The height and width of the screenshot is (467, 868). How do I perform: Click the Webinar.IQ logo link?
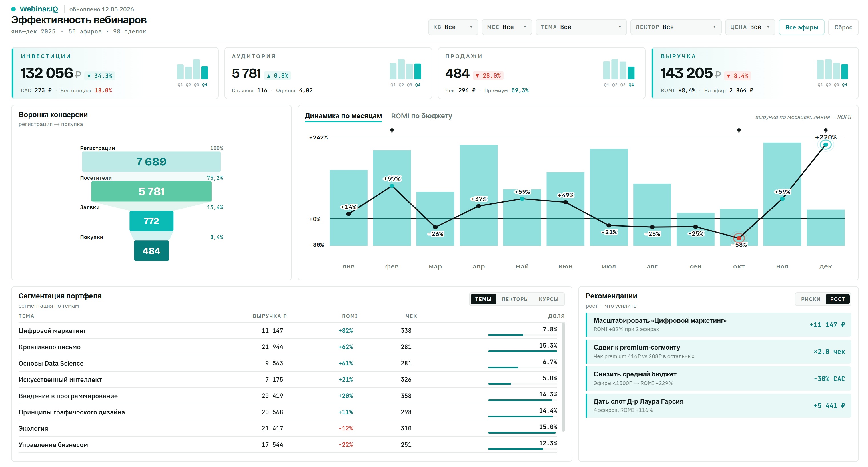coord(38,9)
